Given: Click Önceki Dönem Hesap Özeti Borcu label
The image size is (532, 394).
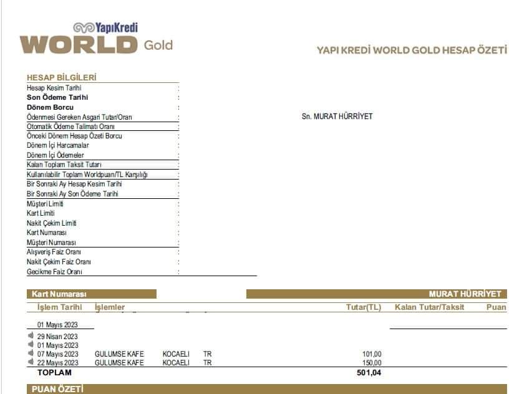Looking at the screenshot, I should [74, 136].
